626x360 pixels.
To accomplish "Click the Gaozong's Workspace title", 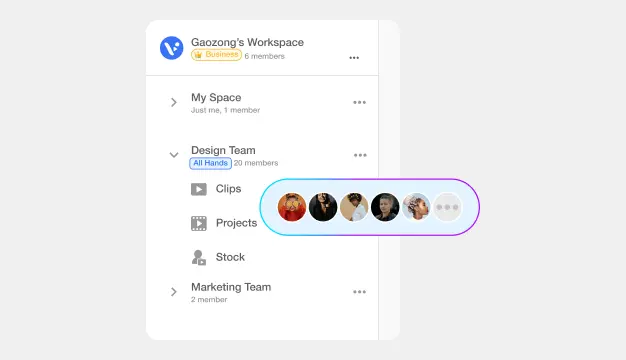I will coord(248,42).
